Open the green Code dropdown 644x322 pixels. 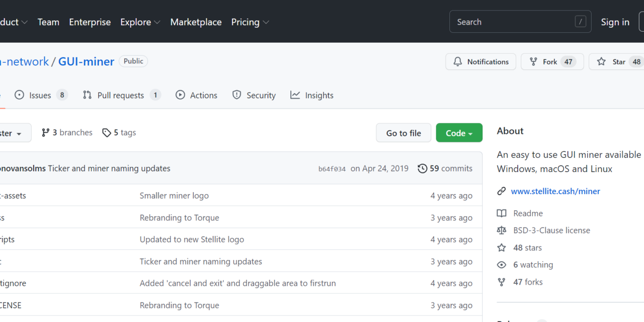pos(459,132)
